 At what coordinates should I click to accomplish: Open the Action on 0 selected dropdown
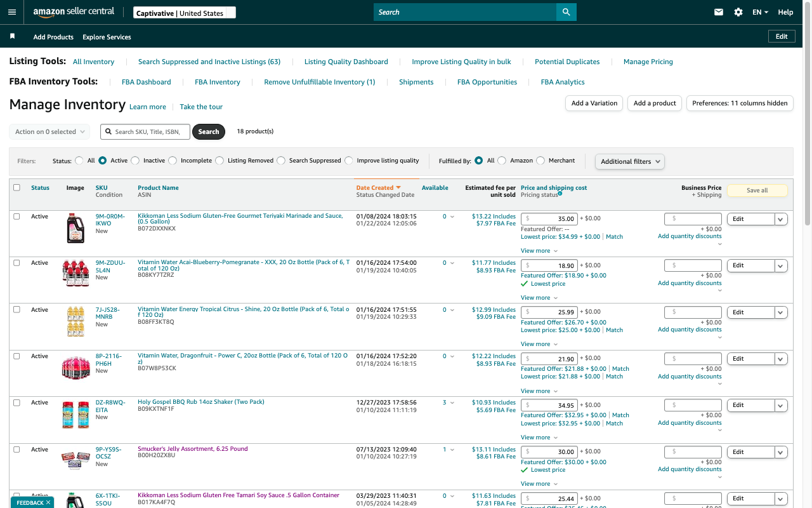click(49, 132)
